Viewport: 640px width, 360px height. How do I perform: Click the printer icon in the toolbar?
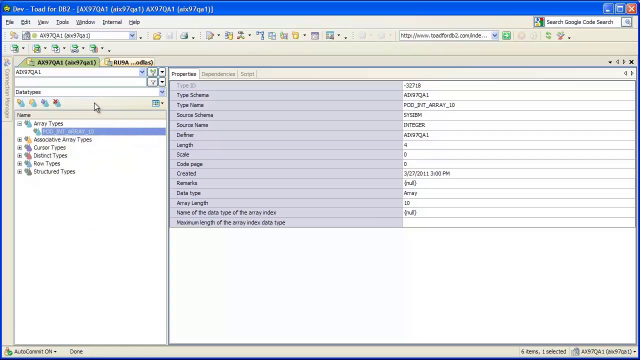tap(184, 36)
